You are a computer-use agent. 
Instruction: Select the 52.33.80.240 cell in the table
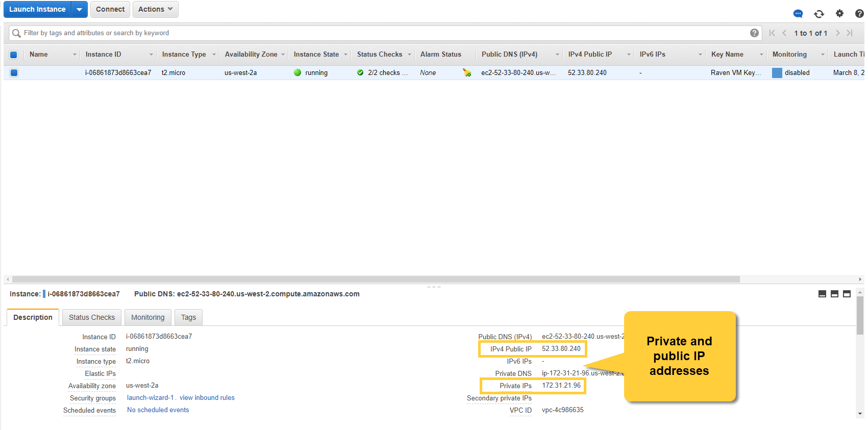click(587, 72)
